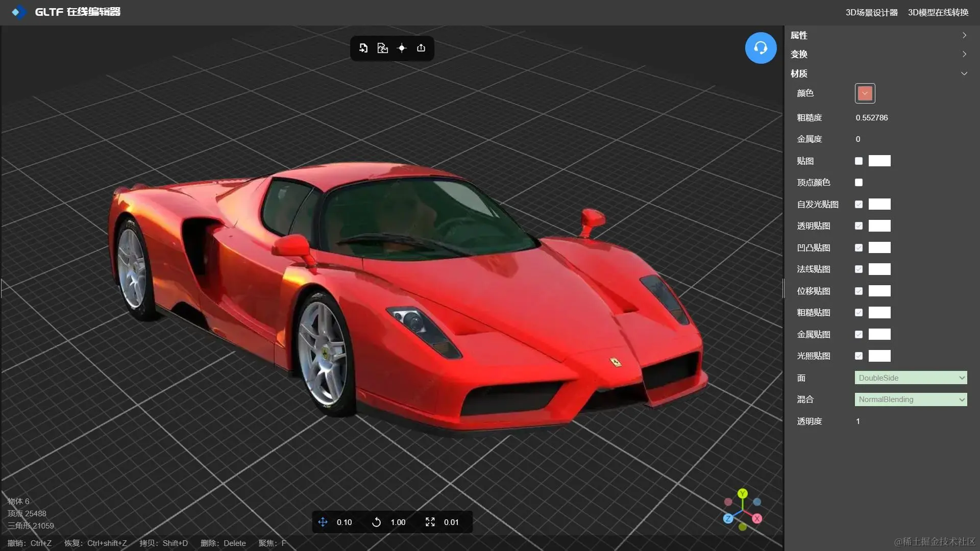Open the DoubleSide face dropdown

[911, 378]
